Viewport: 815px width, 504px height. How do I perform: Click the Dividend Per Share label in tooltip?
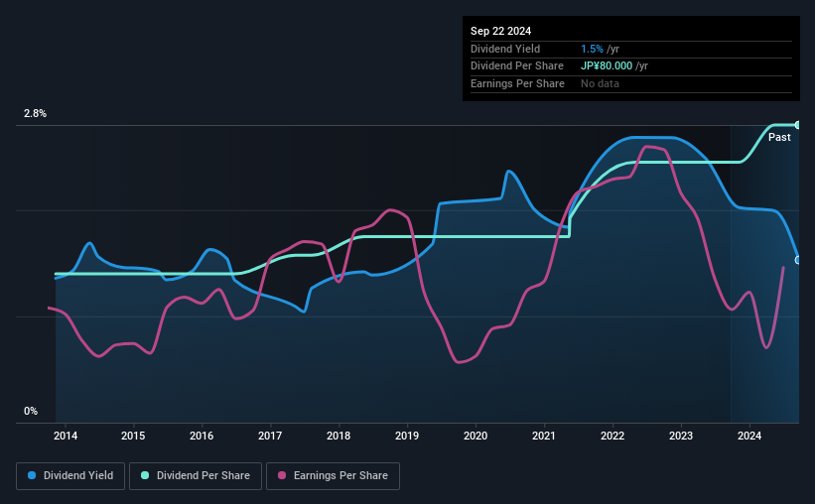pos(516,66)
